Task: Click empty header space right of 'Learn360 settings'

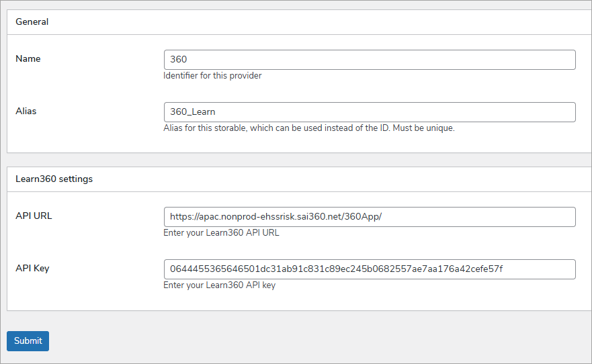Action: point(336,179)
